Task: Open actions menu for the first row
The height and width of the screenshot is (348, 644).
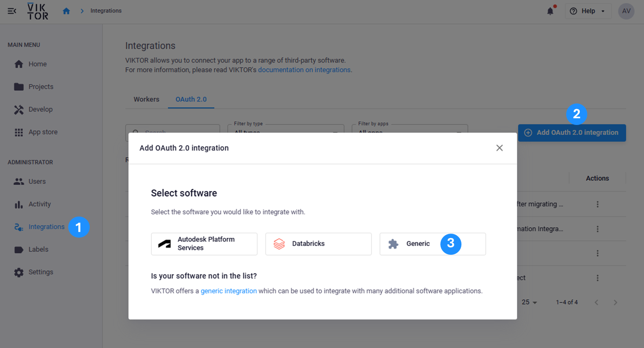Action: (x=597, y=204)
